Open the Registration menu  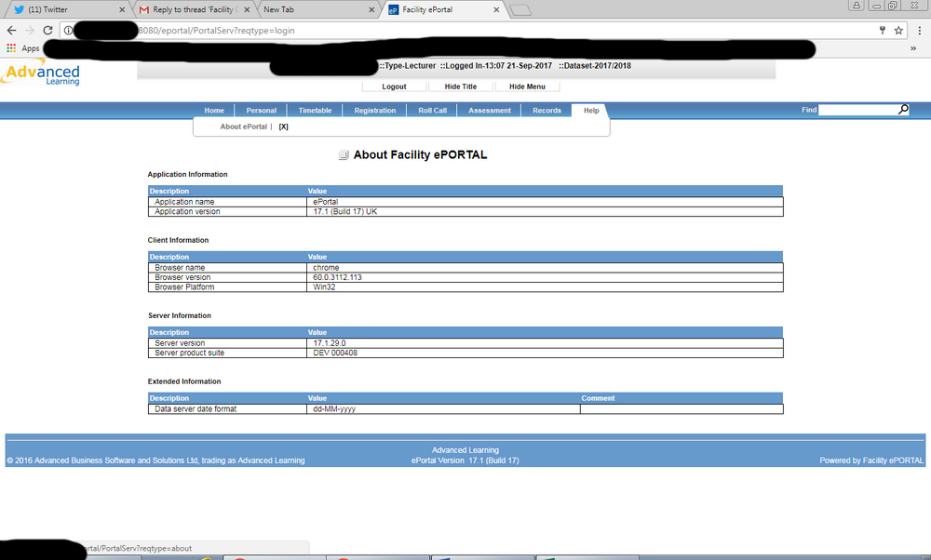(374, 111)
